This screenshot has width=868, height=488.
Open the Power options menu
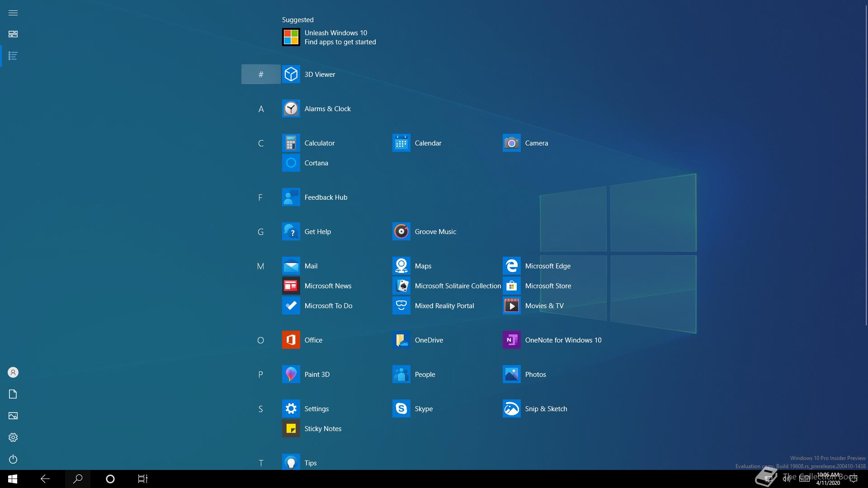coord(13,459)
